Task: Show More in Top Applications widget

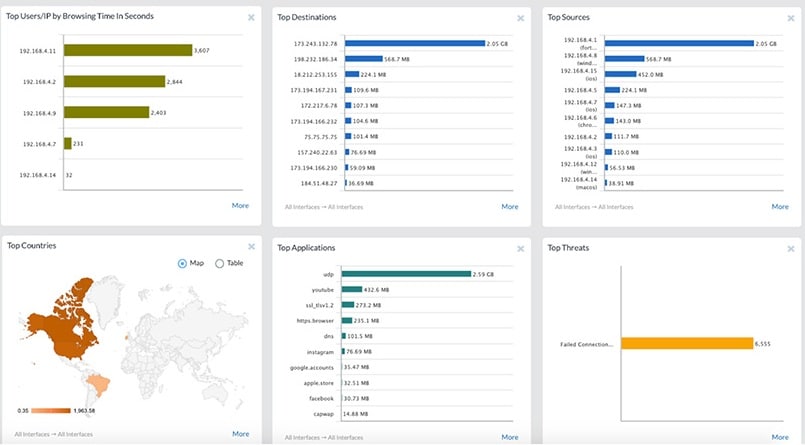Action: [x=510, y=436]
